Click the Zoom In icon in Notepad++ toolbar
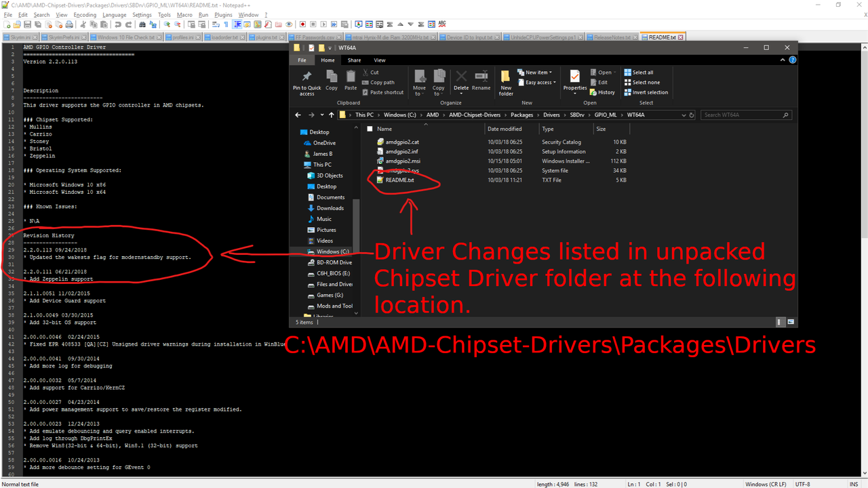 [167, 24]
